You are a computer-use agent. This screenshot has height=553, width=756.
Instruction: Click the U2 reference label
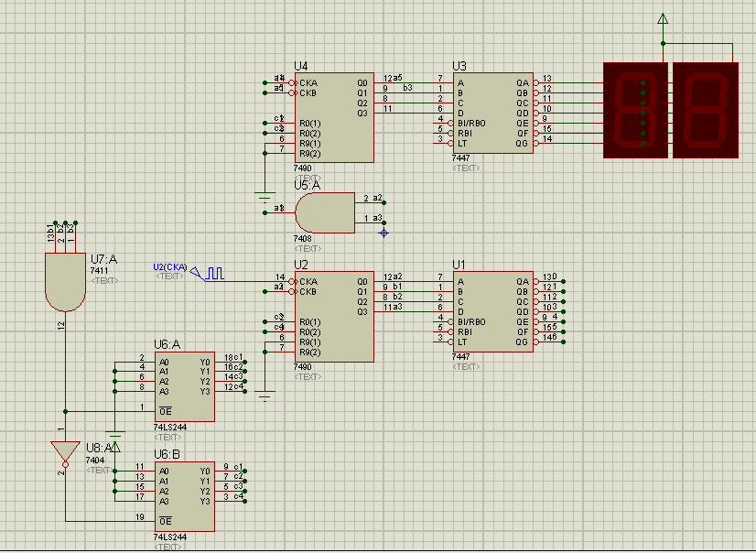click(300, 265)
